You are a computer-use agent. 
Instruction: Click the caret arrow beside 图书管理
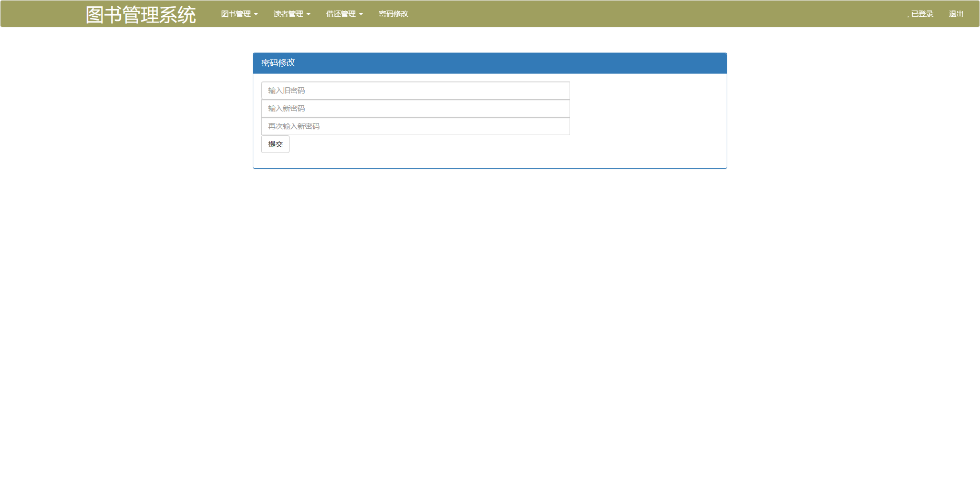click(256, 14)
